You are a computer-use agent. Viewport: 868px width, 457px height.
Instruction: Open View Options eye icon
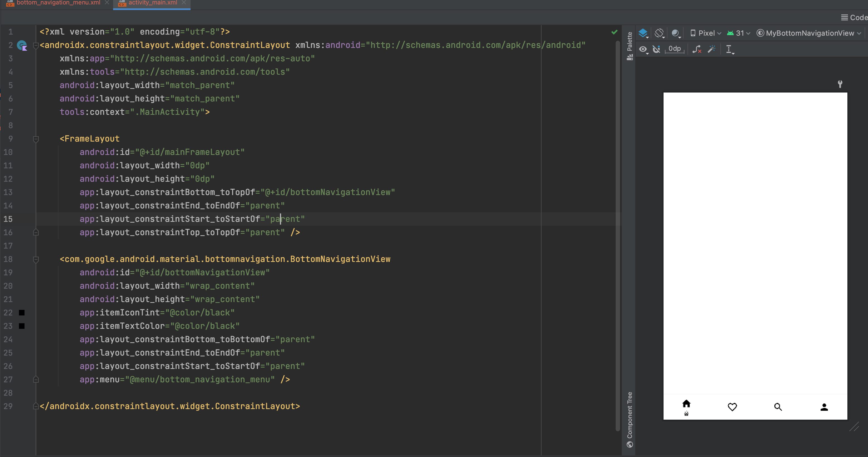[643, 49]
